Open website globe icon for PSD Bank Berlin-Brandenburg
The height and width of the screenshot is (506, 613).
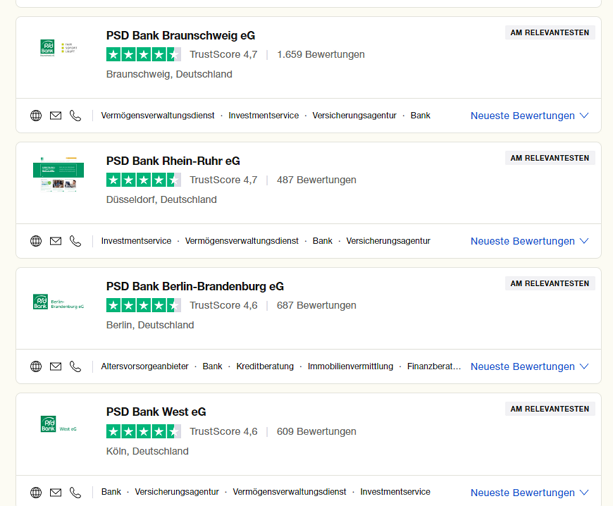click(36, 366)
